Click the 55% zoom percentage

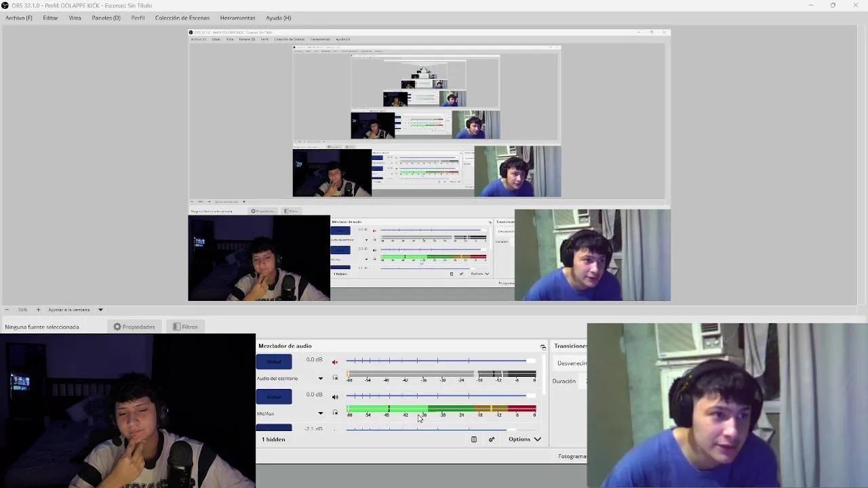point(22,310)
